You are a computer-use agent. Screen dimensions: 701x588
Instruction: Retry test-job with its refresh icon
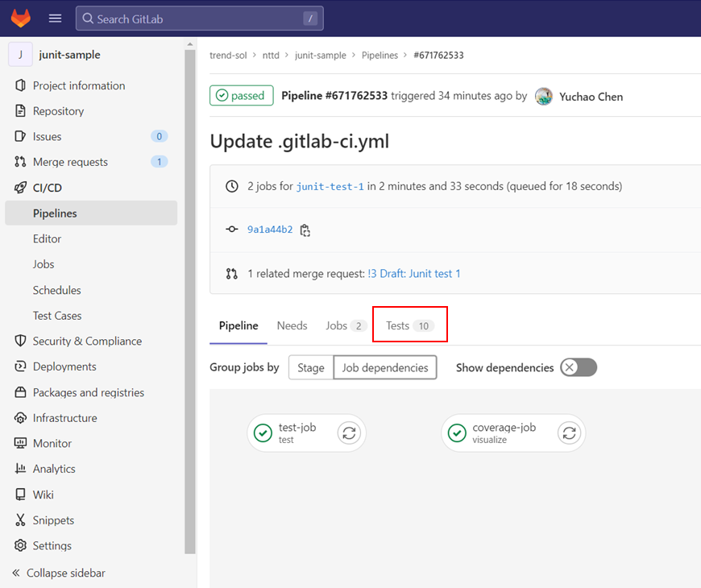pyautogui.click(x=349, y=433)
